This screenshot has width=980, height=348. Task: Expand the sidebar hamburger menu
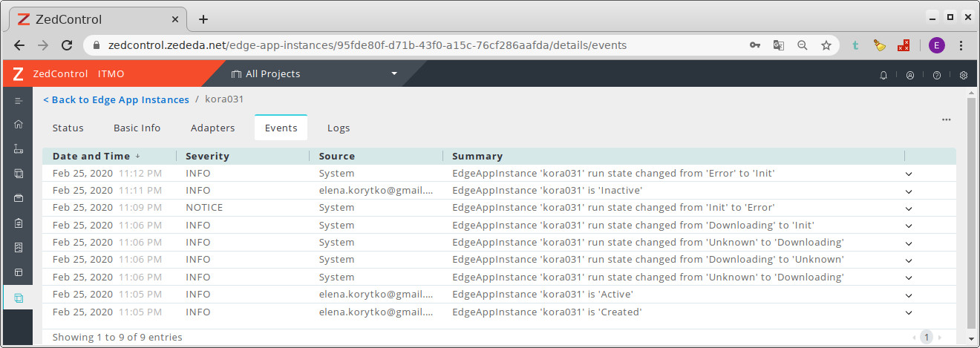tap(19, 100)
